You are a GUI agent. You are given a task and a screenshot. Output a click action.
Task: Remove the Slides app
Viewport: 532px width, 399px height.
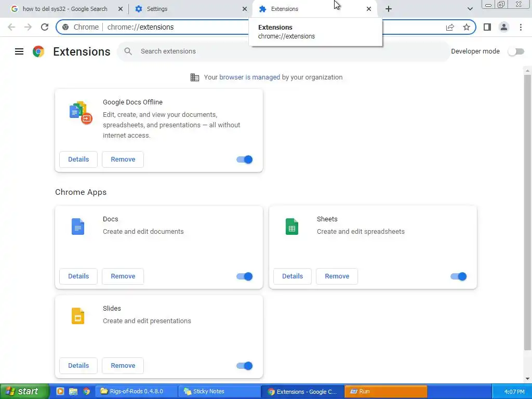pos(123,366)
